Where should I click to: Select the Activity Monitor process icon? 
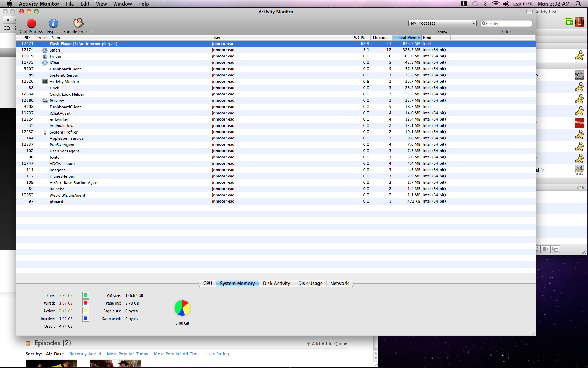45,82
